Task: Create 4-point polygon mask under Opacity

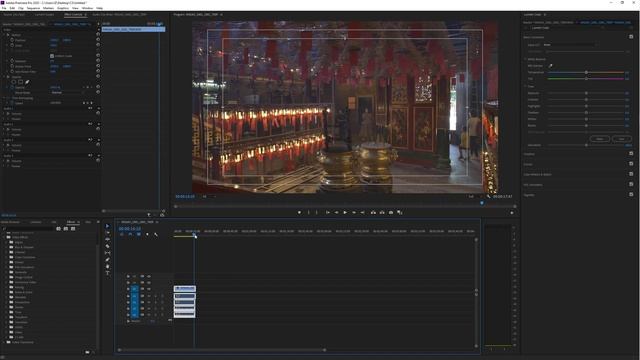Action: 20,82
